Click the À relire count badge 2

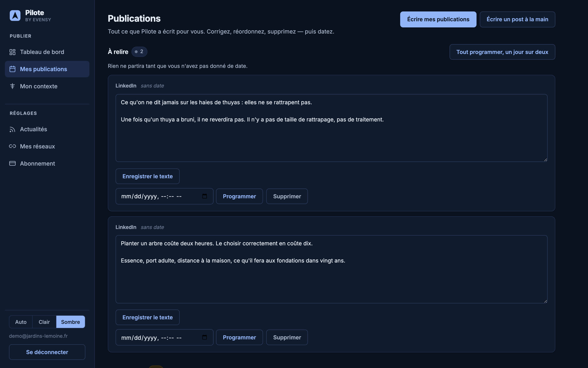[139, 52]
